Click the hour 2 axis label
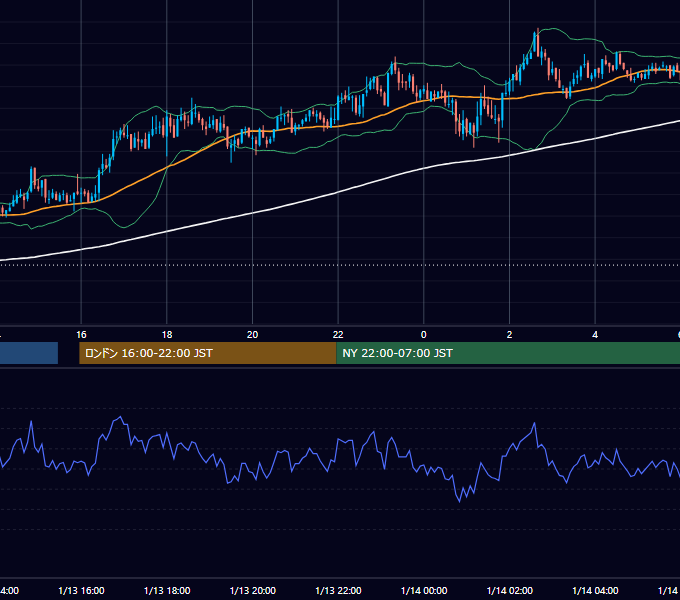 (510, 335)
